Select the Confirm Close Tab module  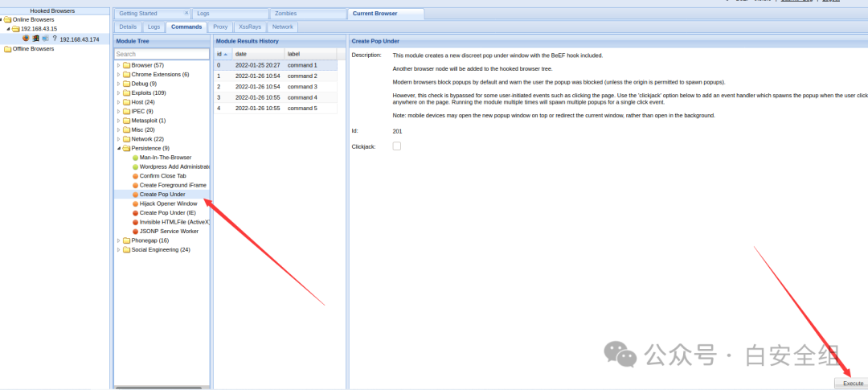[162, 175]
